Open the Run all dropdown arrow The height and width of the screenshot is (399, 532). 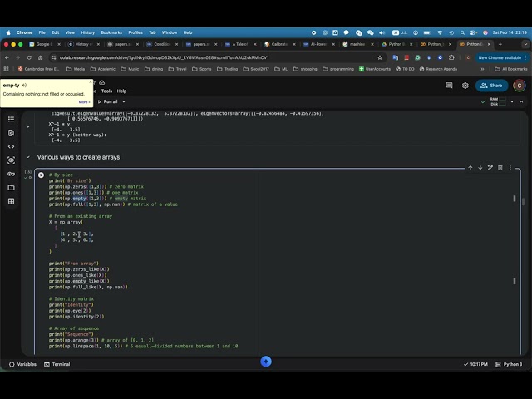pyautogui.click(x=124, y=101)
